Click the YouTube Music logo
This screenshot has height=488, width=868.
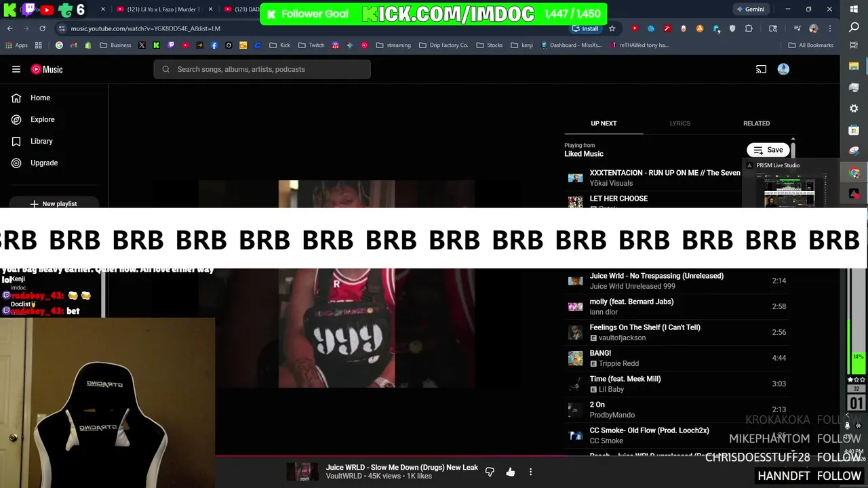point(47,69)
